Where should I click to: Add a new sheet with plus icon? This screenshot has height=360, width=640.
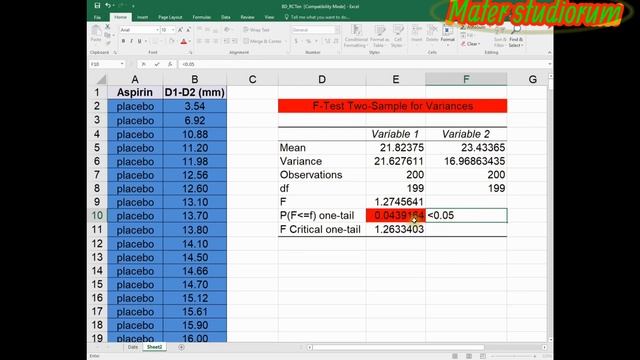coord(181,347)
